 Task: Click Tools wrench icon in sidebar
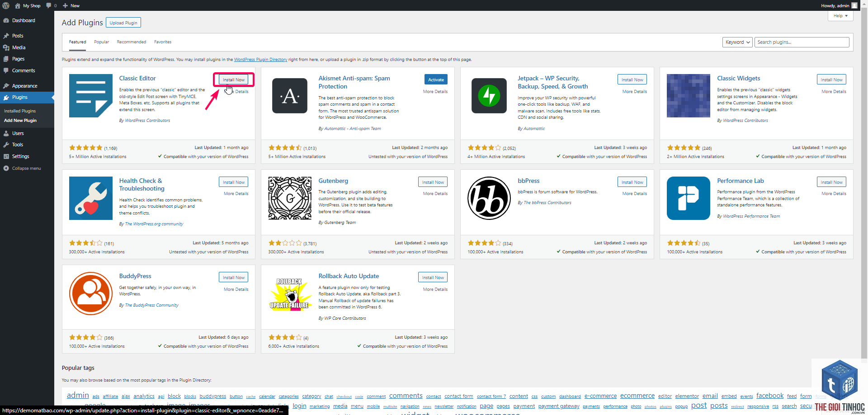6,145
